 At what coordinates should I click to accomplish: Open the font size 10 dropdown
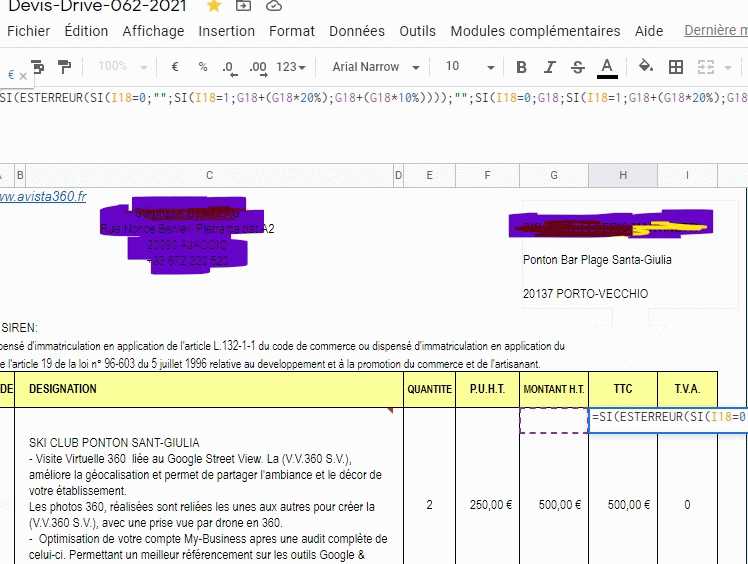pos(470,67)
